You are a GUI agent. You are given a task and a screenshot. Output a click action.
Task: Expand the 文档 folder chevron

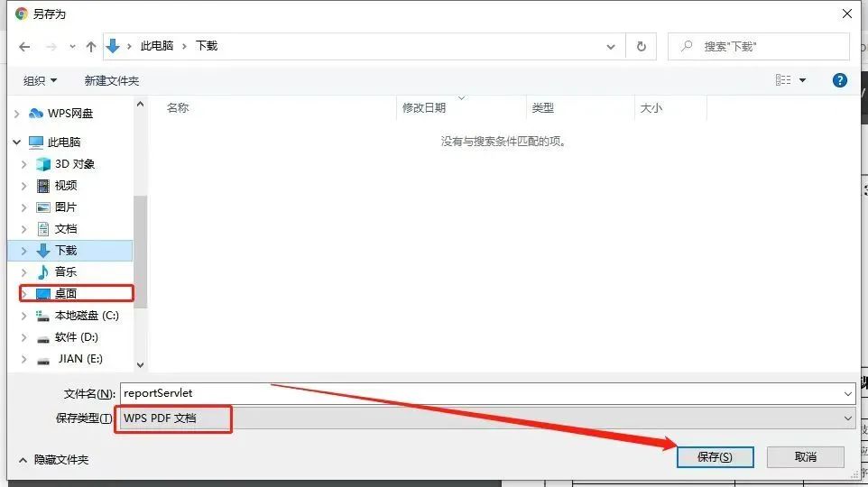pos(24,229)
